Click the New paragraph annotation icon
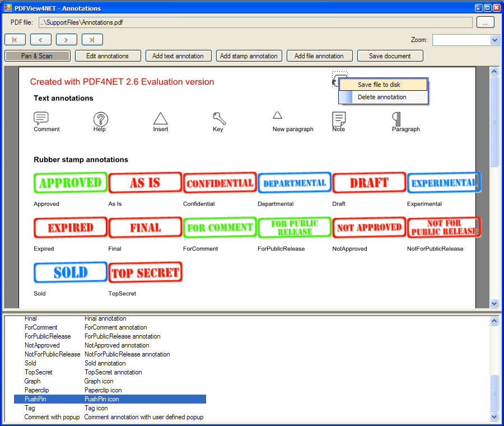The width and height of the screenshot is (504, 426). 277,115
